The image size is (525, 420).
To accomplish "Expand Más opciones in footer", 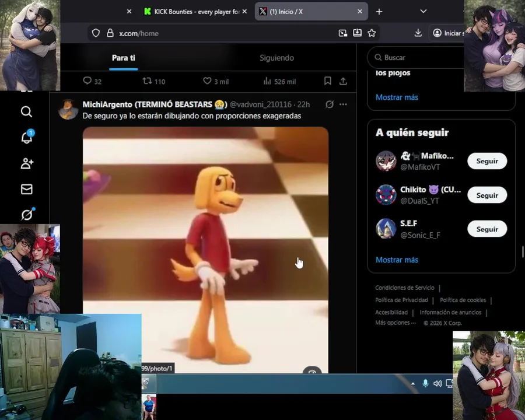I will [x=395, y=323].
